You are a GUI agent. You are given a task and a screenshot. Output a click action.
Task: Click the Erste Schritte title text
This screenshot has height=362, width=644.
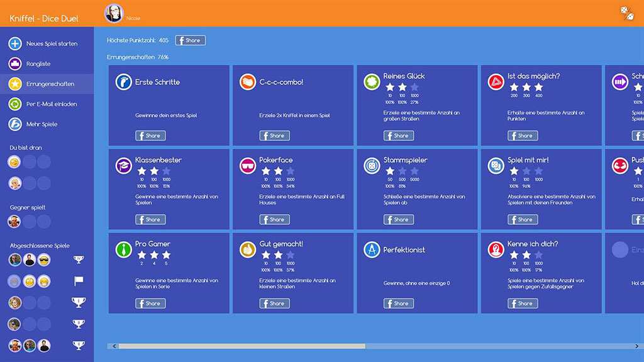pos(157,82)
